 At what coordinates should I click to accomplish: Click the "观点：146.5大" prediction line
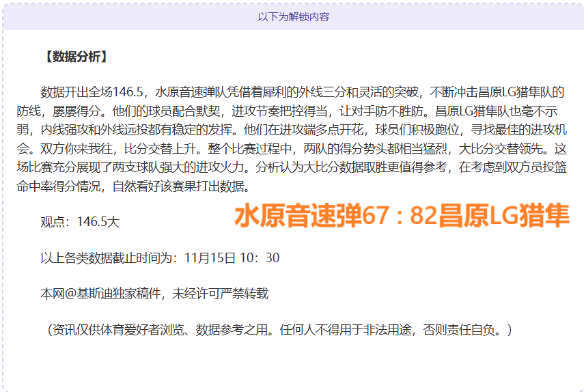[80, 222]
